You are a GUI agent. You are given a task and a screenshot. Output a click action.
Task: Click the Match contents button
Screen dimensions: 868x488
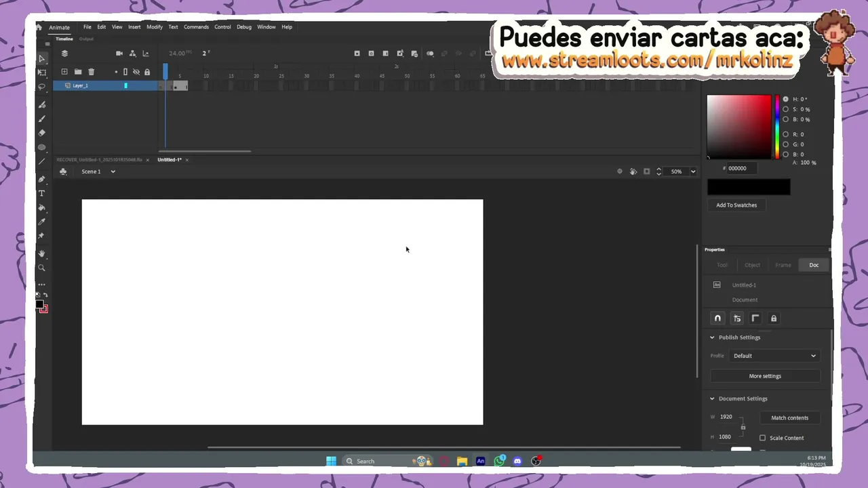[790, 418]
